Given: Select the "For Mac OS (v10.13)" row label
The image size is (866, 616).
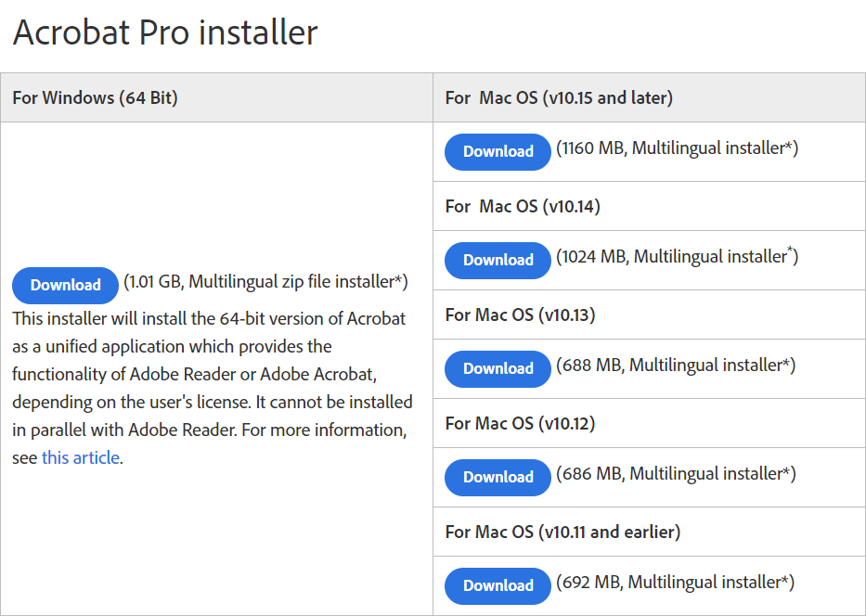Looking at the screenshot, I should tap(520, 314).
